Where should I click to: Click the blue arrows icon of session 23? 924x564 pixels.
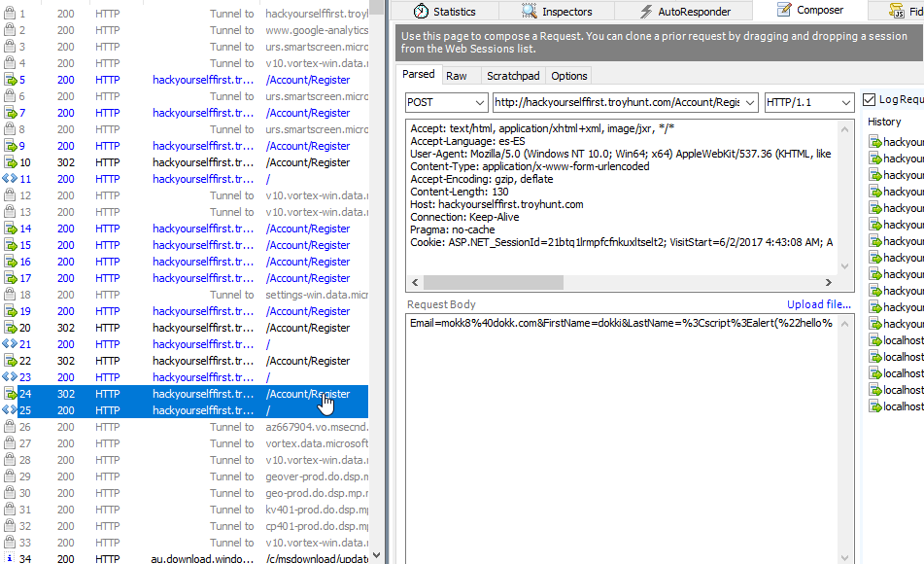[10, 376]
